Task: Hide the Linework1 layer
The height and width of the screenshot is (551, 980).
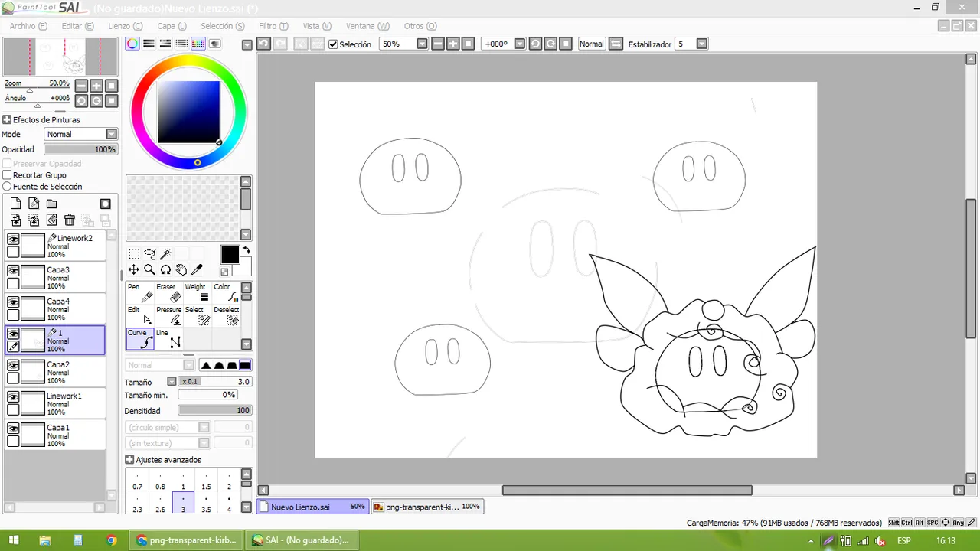Action: point(13,397)
